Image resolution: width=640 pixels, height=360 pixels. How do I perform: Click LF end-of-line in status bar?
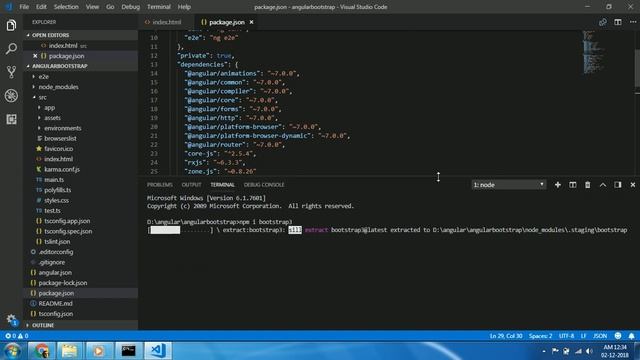(583, 336)
